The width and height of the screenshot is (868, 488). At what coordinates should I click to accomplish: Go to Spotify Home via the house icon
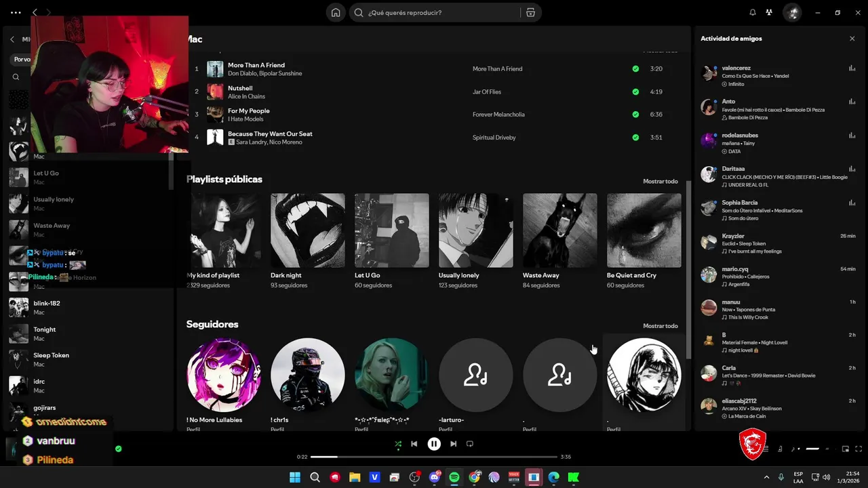[336, 12]
